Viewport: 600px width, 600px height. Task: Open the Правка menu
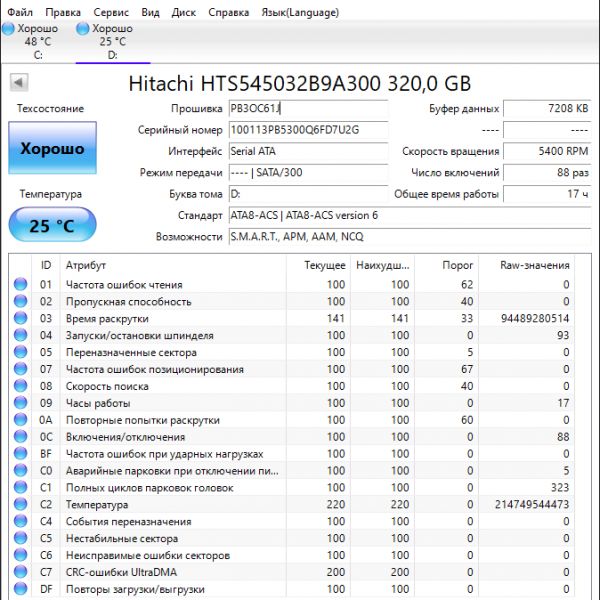(63, 13)
